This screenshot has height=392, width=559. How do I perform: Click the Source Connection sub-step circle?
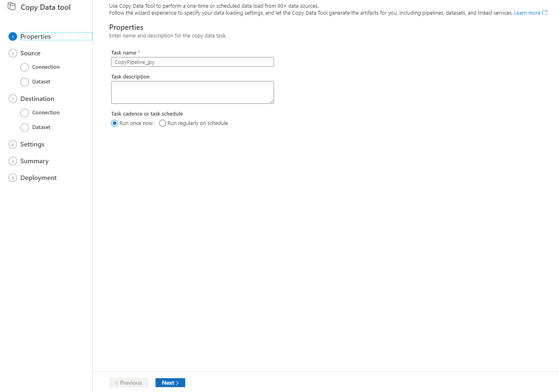coord(24,67)
